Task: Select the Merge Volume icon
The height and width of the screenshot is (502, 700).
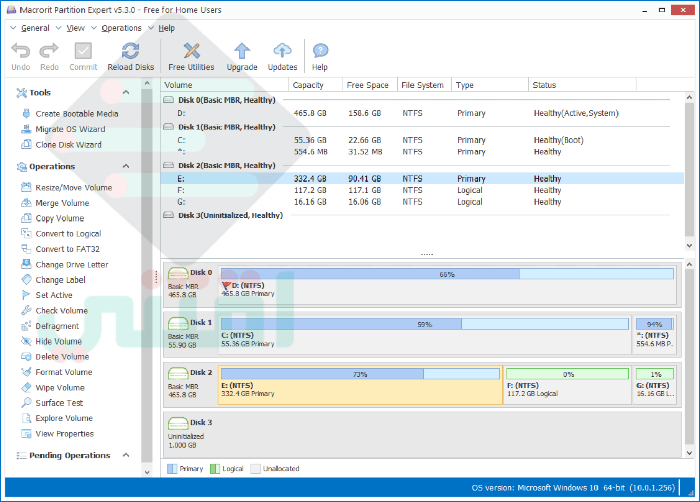Action: 26,203
